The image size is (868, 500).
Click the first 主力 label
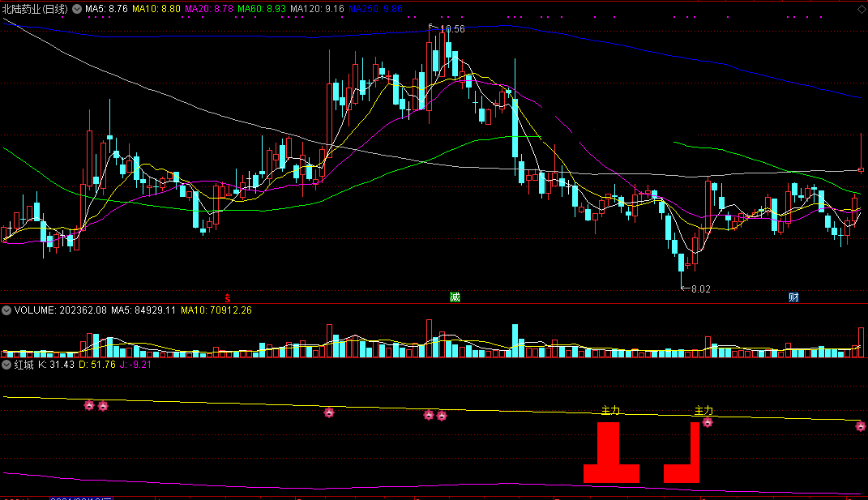[610, 410]
